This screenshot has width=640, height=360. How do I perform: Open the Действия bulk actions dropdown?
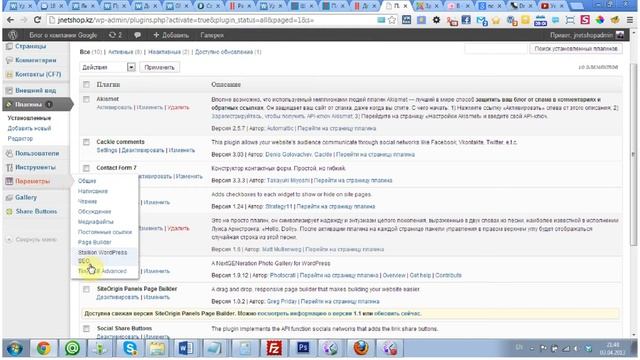tap(108, 67)
